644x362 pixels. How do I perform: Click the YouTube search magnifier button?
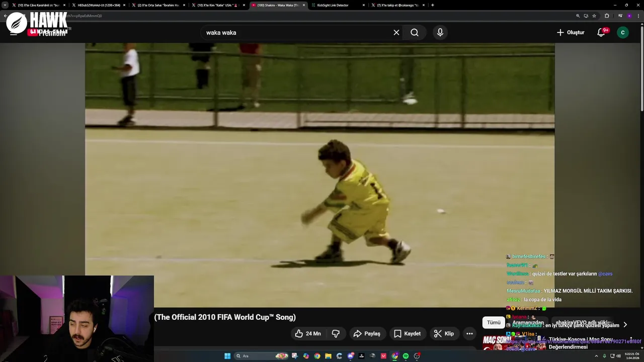point(414,32)
